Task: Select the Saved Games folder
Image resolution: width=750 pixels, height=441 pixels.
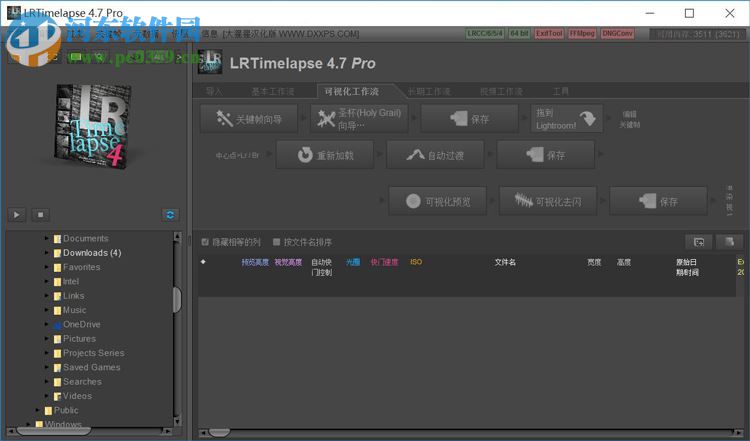Action: click(x=92, y=367)
